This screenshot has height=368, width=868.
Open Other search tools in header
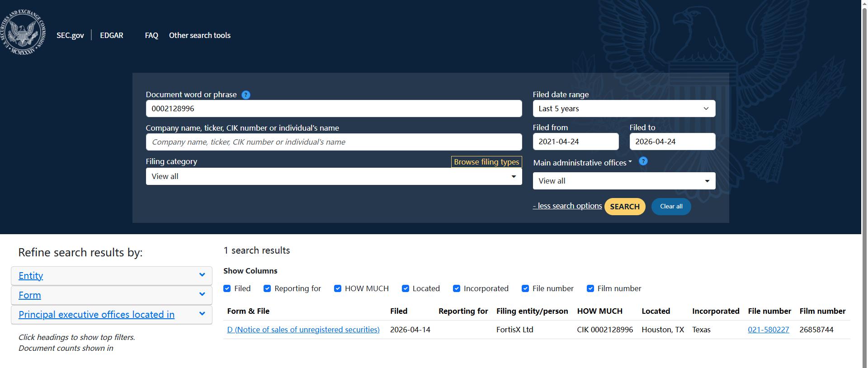200,35
